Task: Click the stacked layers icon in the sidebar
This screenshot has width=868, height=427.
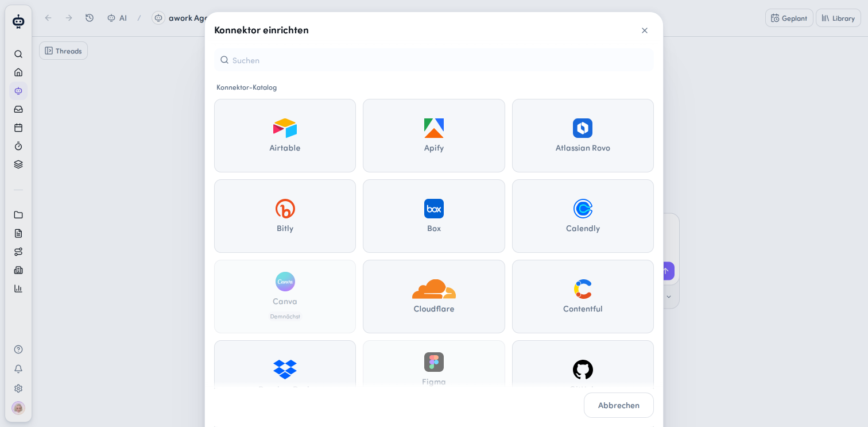Action: 18,164
